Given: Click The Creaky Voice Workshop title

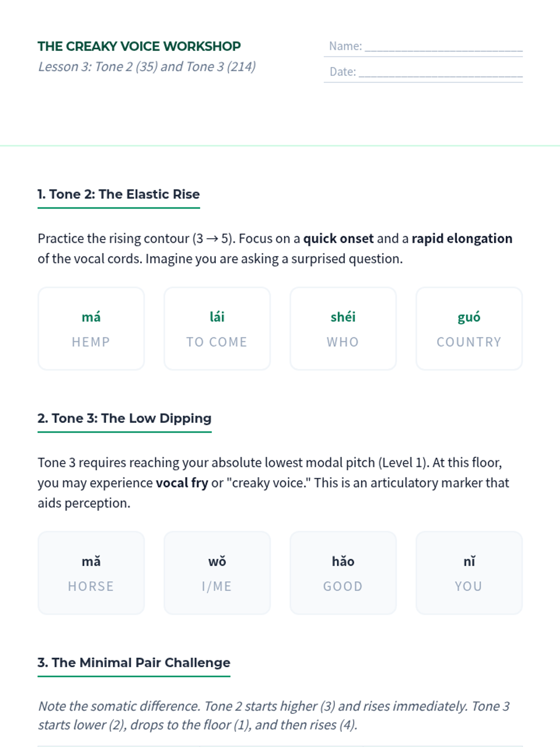Looking at the screenshot, I should click(139, 46).
